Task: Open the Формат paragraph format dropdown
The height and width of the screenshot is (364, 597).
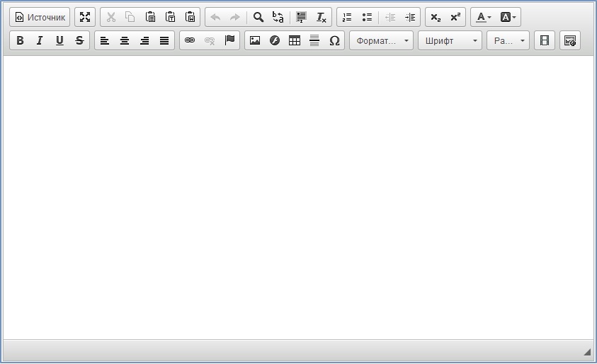Action: point(382,40)
